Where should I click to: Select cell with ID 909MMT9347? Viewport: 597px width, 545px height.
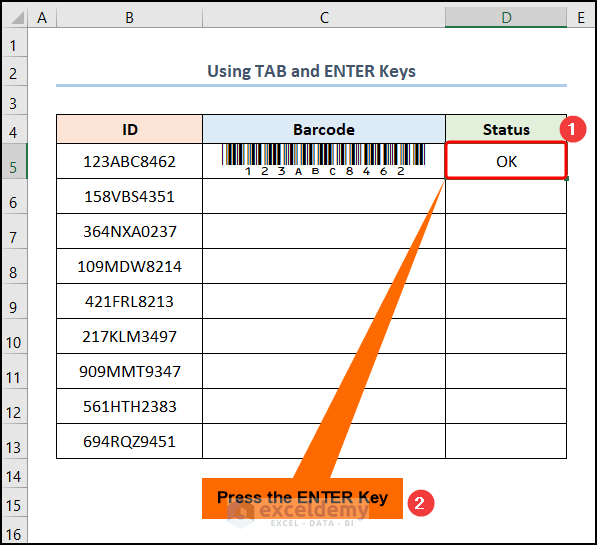(x=129, y=371)
